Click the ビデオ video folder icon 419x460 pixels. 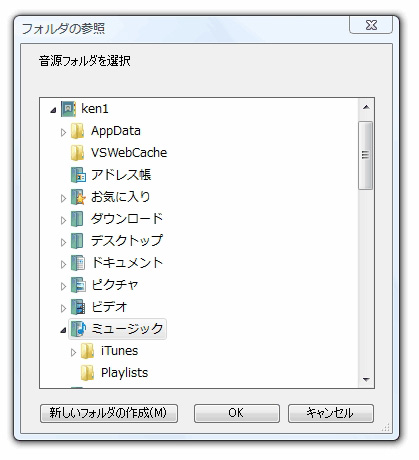click(78, 307)
